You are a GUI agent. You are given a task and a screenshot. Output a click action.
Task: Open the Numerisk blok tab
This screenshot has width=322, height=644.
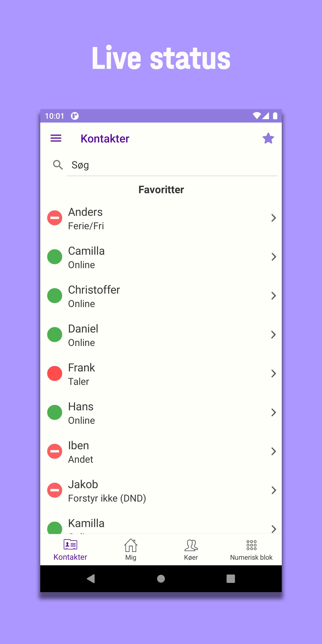[x=251, y=550]
